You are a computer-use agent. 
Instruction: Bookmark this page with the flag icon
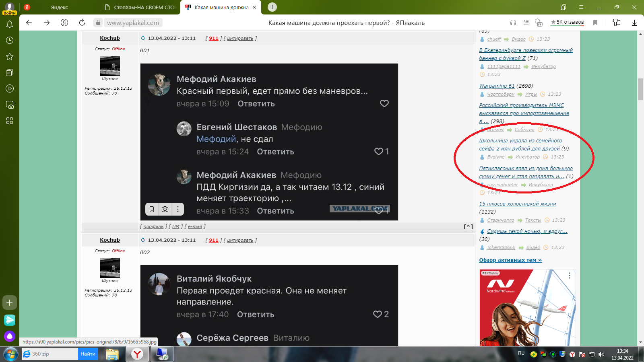pos(595,23)
